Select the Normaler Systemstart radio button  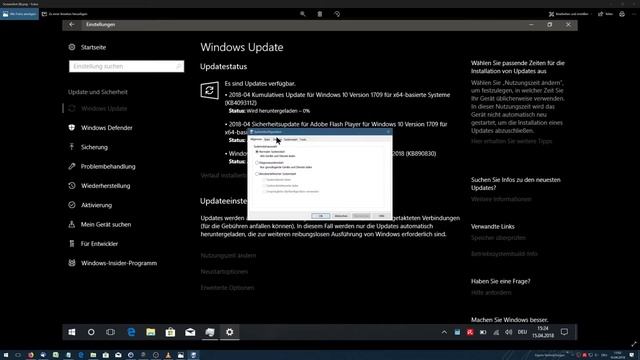pyautogui.click(x=257, y=152)
